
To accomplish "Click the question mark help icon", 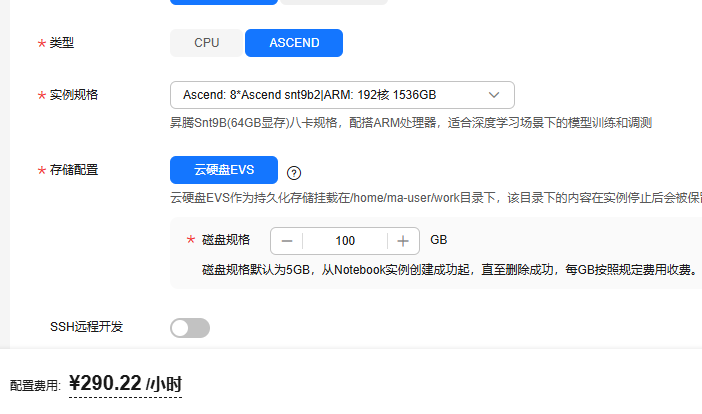I will [294, 172].
